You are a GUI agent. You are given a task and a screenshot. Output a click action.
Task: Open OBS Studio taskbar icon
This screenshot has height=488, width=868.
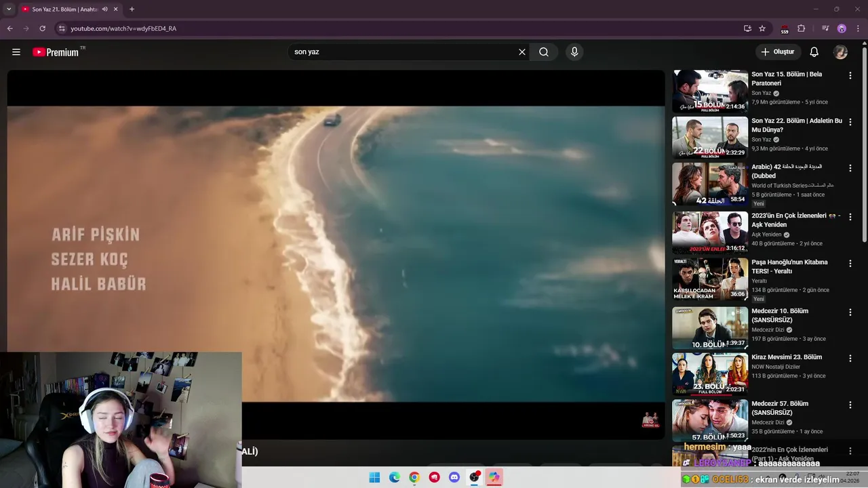475,477
